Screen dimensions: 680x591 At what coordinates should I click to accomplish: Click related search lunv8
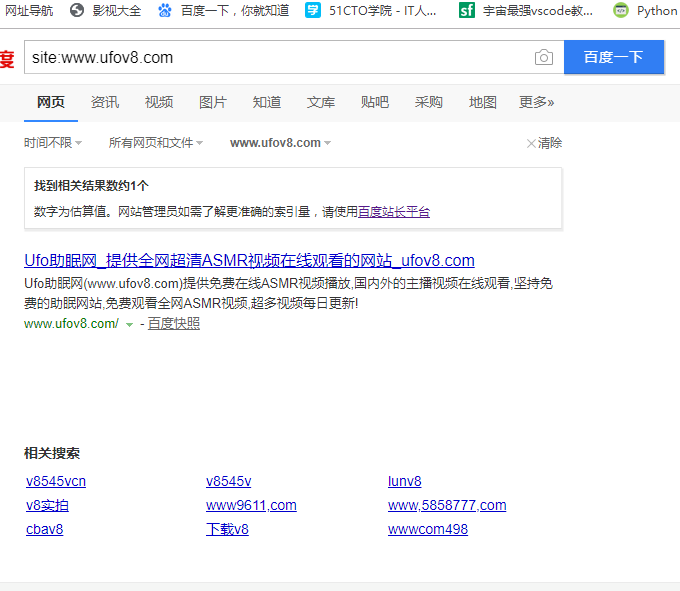(x=405, y=481)
